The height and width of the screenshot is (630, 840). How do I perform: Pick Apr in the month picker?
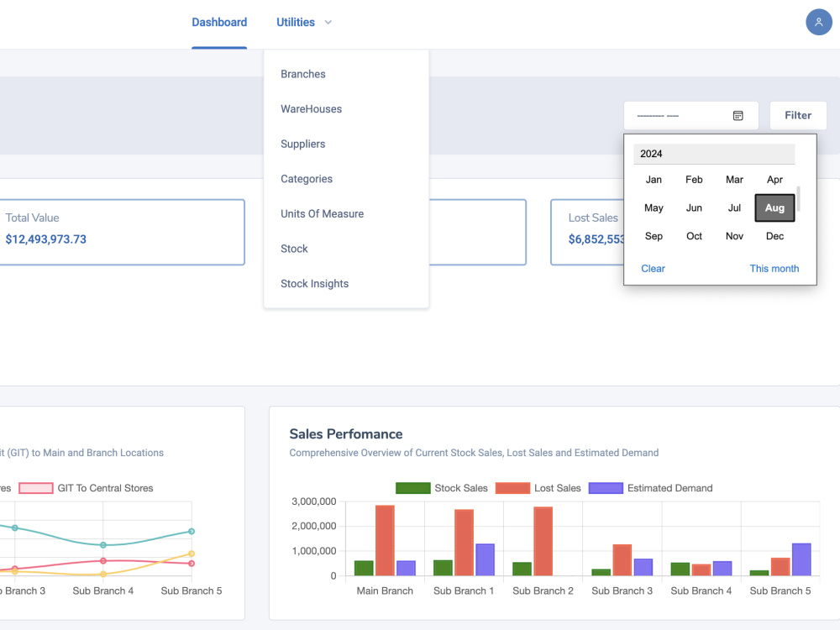coord(774,180)
